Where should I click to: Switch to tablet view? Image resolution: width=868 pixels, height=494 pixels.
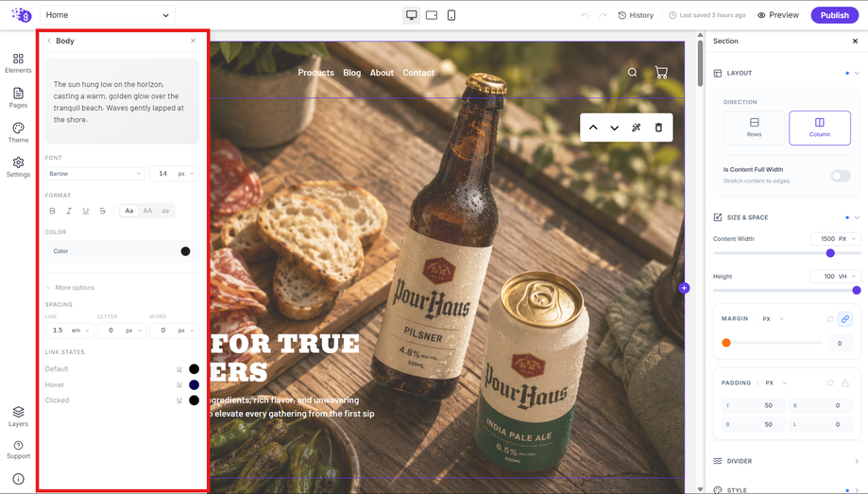point(432,15)
